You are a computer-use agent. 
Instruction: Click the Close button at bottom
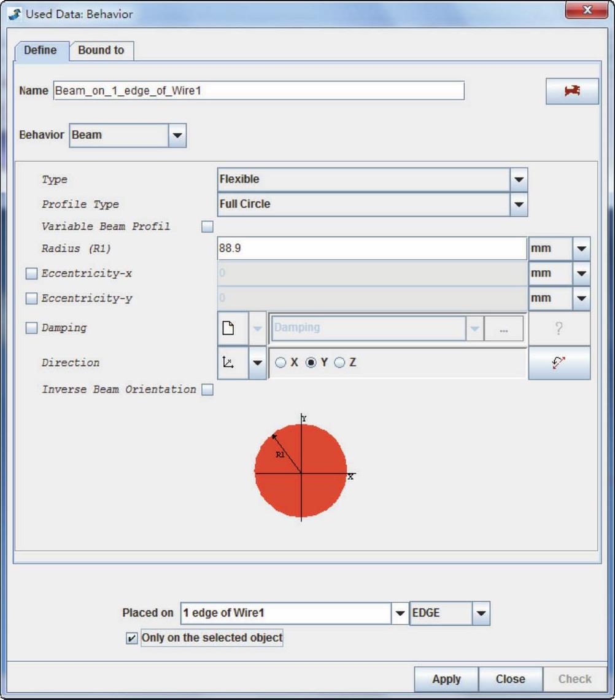[510, 679]
